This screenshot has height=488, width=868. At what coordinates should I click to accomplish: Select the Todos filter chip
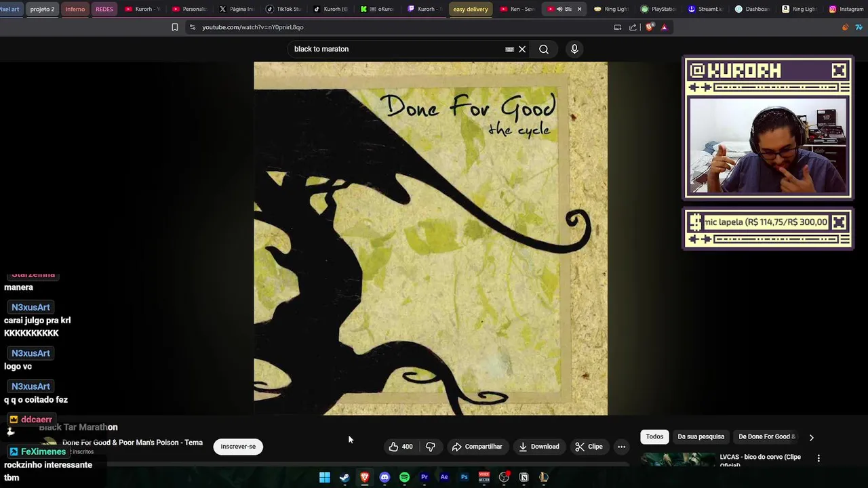pos(654,437)
